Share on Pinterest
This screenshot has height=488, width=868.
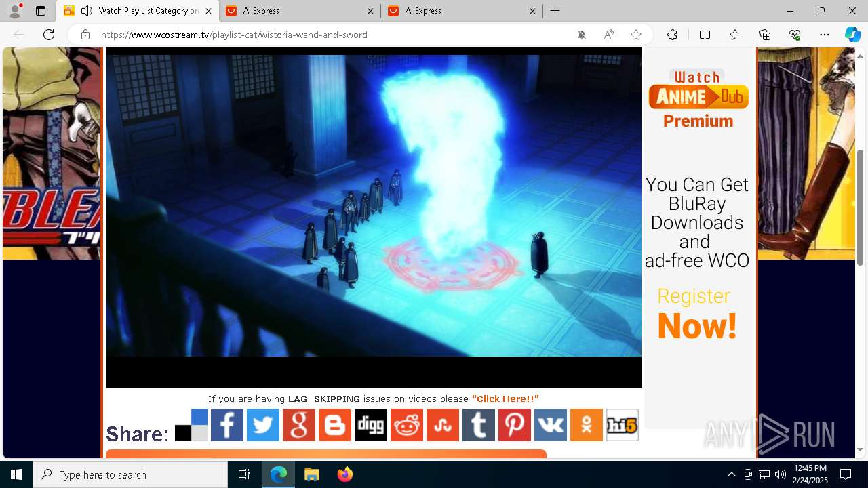click(515, 425)
